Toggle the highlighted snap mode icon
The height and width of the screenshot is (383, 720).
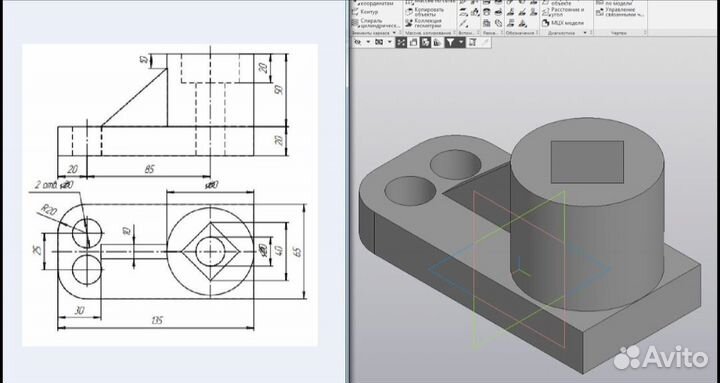[x=401, y=43]
